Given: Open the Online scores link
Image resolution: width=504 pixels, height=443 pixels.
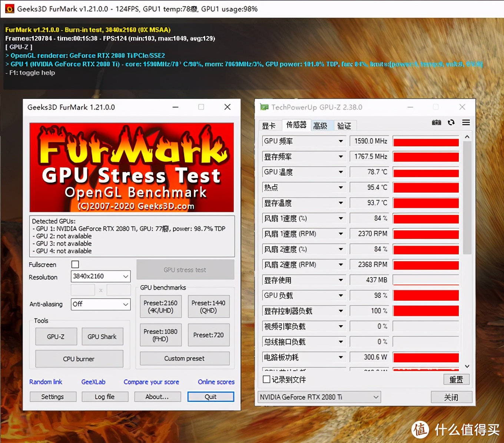Looking at the screenshot, I should click(216, 382).
